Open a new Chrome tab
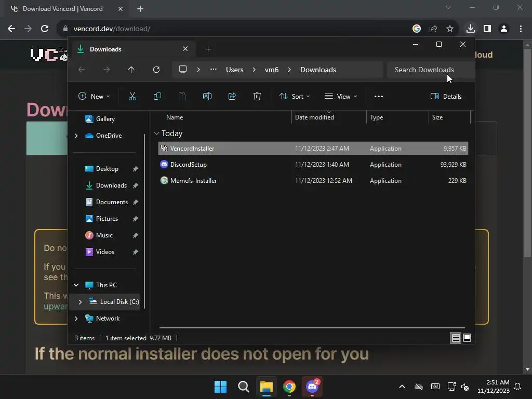This screenshot has width=532, height=399. point(140,9)
